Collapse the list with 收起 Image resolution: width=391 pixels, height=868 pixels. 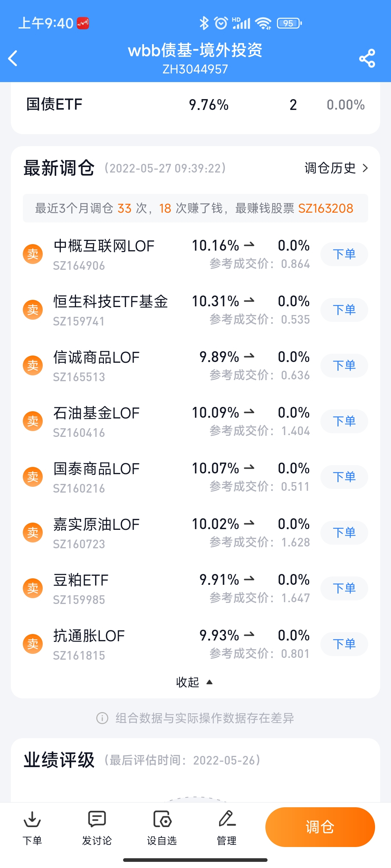coord(194,682)
